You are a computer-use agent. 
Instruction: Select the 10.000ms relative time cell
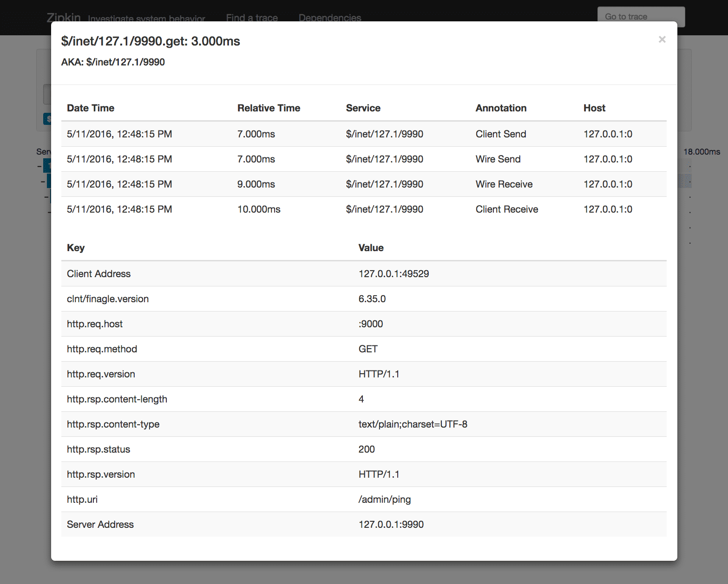coord(259,209)
